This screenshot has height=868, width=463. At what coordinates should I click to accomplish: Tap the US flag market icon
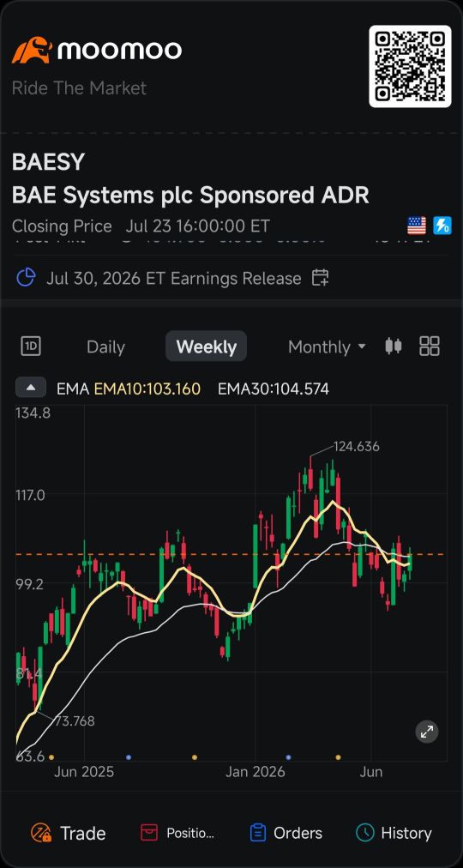click(x=417, y=226)
